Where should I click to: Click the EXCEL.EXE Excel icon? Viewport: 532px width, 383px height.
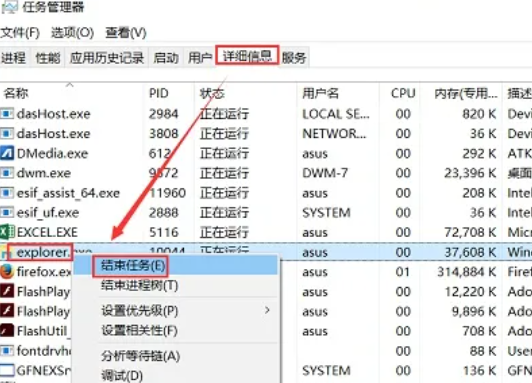click(x=7, y=232)
